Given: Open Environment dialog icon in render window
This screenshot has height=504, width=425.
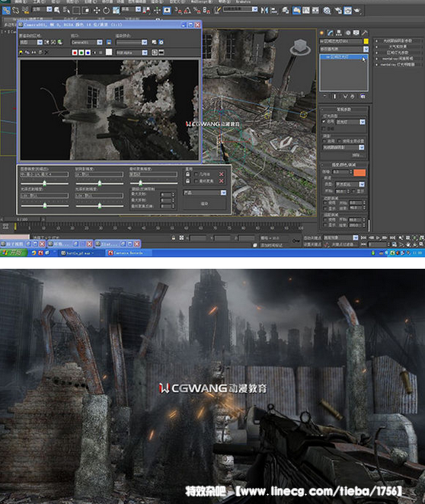Looking at the screenshot, I should tap(161, 42).
